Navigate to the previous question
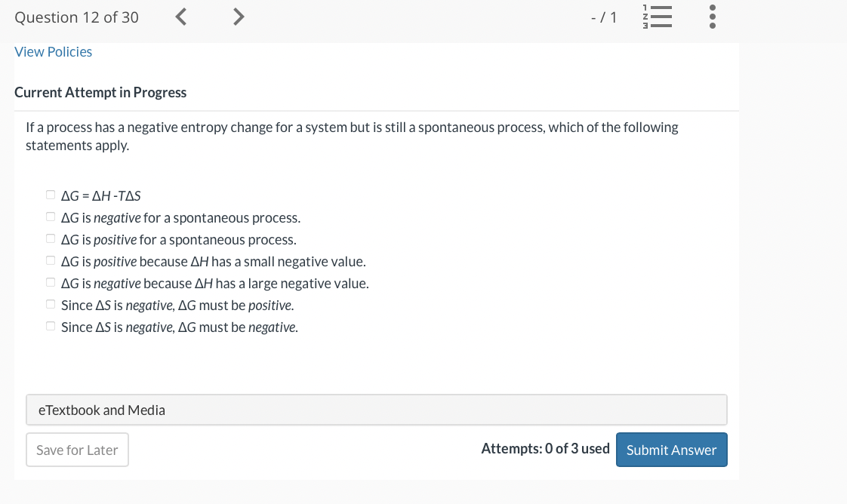The height and width of the screenshot is (504, 847). [180, 17]
